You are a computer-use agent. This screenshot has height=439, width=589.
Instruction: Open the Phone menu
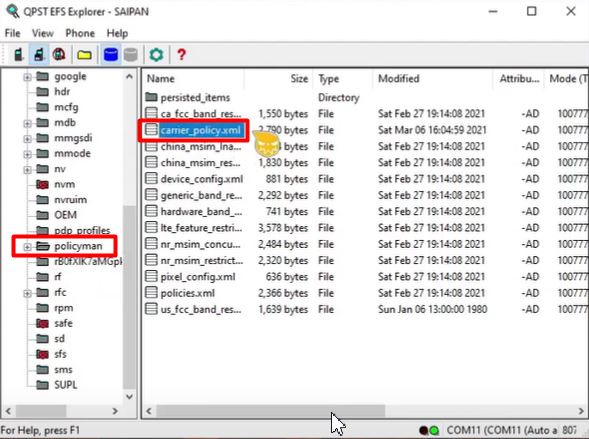tap(80, 33)
